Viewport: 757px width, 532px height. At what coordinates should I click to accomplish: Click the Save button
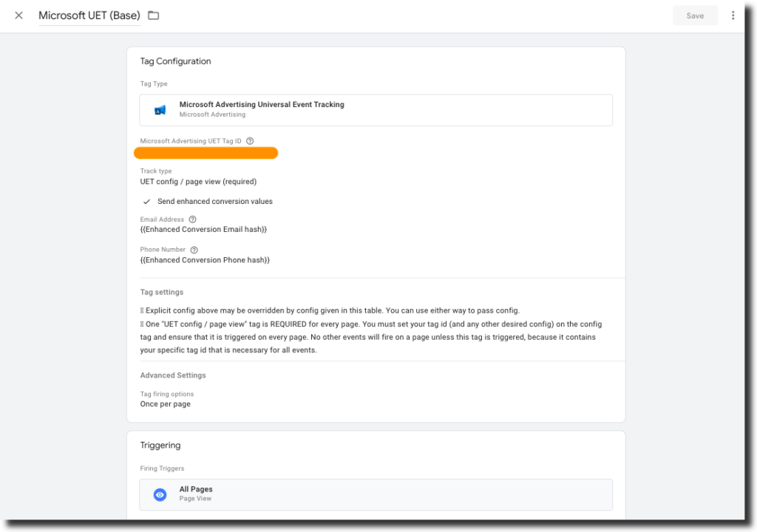click(x=695, y=16)
